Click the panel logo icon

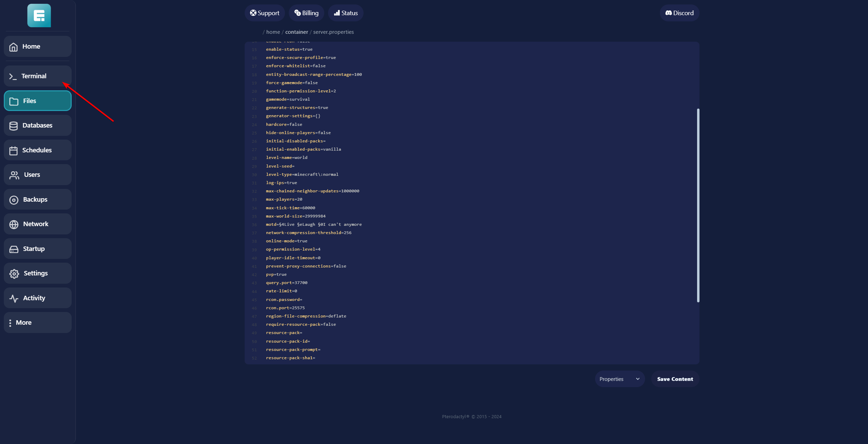click(x=39, y=16)
